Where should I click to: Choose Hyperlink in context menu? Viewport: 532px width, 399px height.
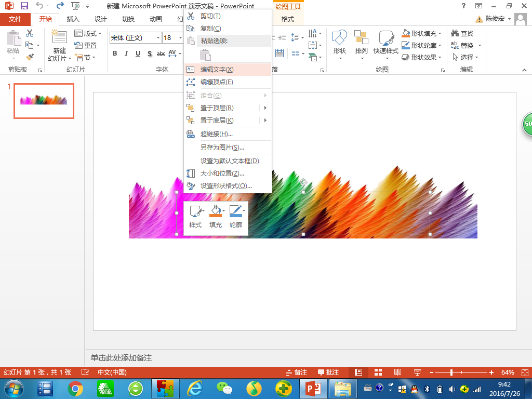[x=228, y=134]
